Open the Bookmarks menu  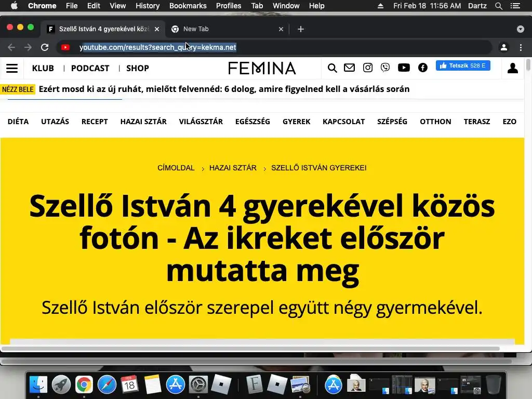188,6
